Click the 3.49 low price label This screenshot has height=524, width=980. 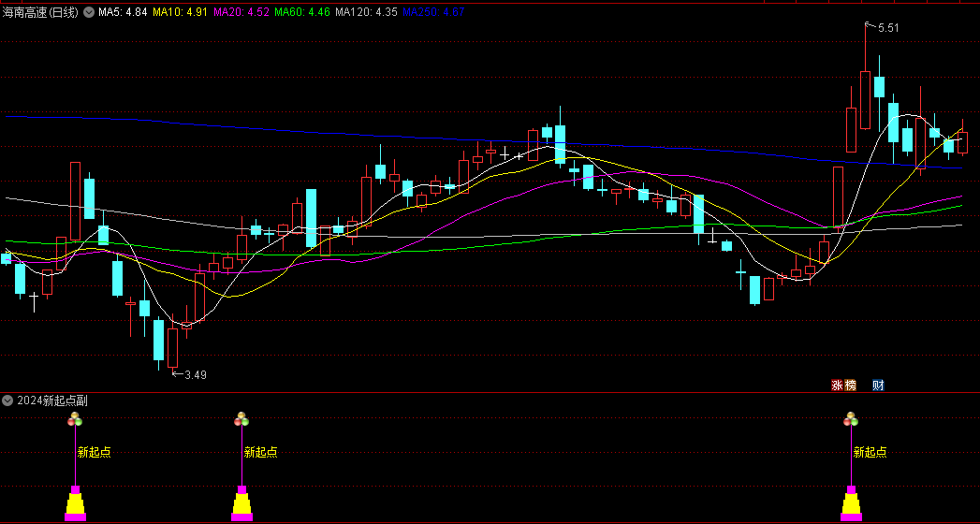point(195,374)
